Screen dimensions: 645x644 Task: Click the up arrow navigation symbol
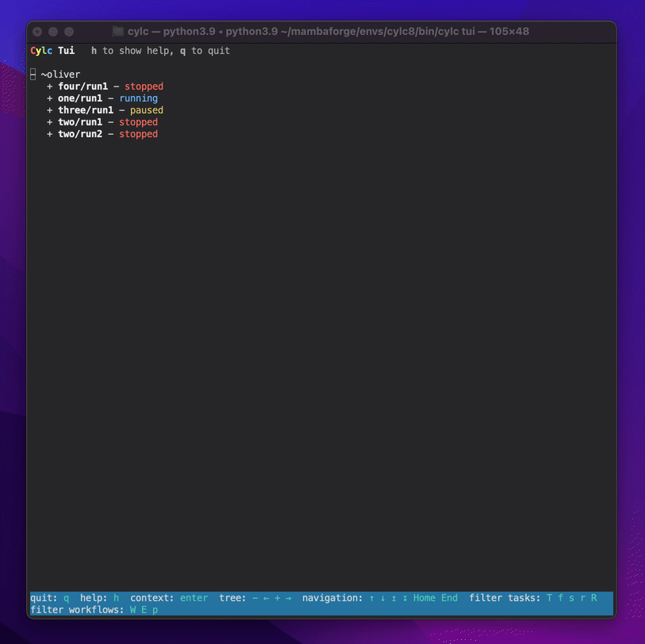[x=371, y=598]
